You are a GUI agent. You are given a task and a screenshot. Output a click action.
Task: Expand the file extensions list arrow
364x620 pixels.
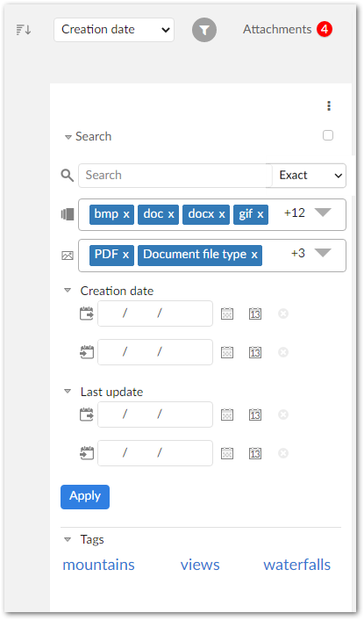point(323,213)
